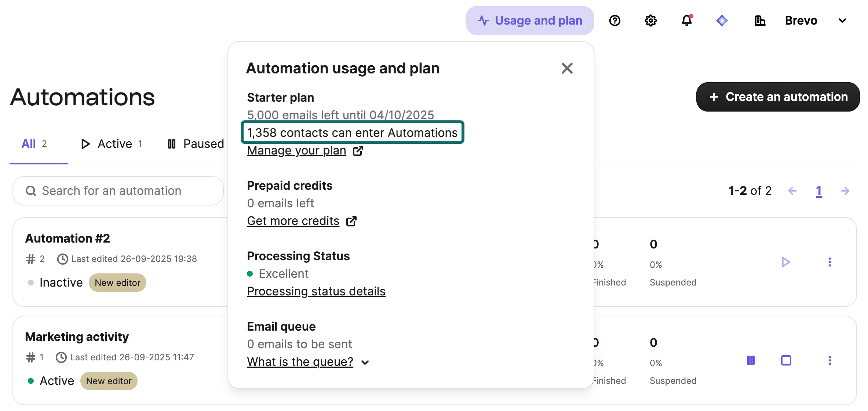Click the Create an automation button
Screen dimensions: 868x411
pos(777,97)
